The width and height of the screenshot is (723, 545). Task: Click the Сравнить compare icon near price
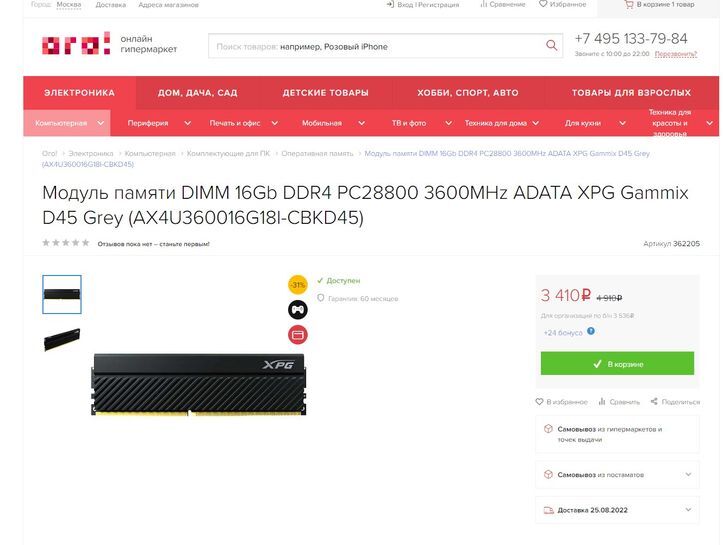coord(602,402)
